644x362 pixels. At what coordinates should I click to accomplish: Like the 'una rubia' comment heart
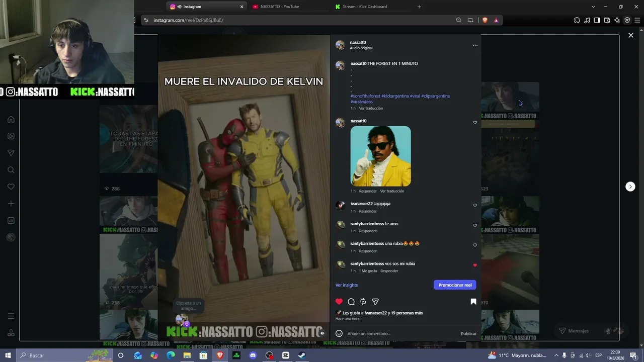pos(475,245)
